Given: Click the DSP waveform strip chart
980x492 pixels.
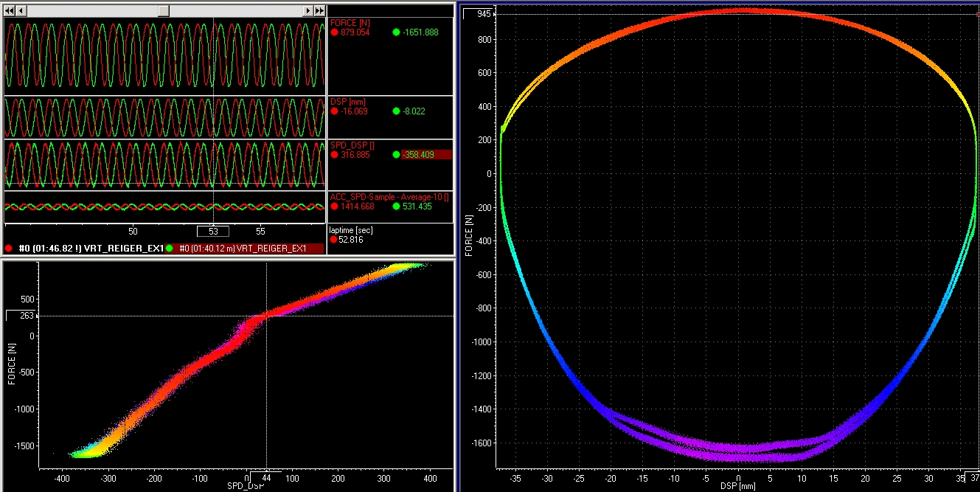Looking at the screenshot, I should click(164, 117).
